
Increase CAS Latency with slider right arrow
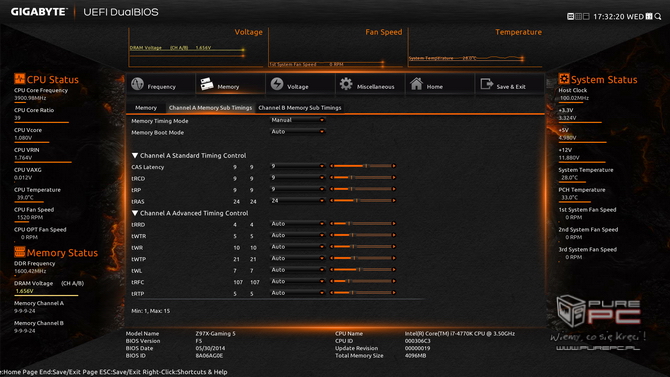click(x=394, y=166)
